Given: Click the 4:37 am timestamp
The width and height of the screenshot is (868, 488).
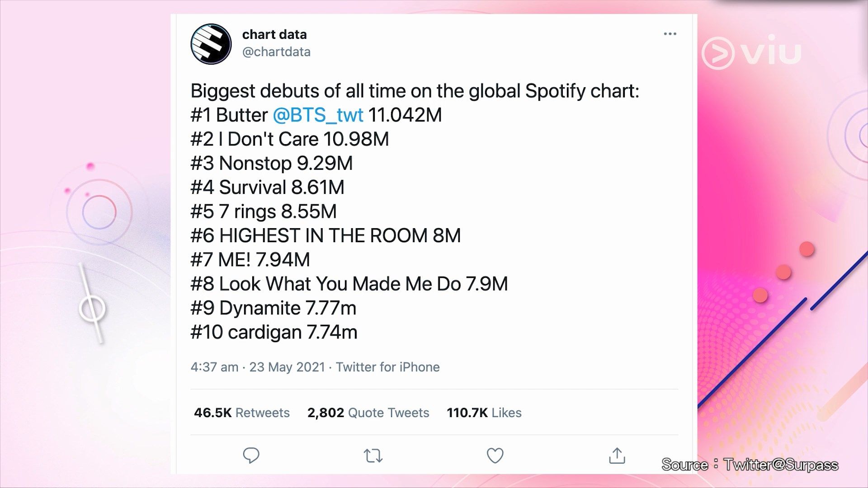Looking at the screenshot, I should coord(214,367).
